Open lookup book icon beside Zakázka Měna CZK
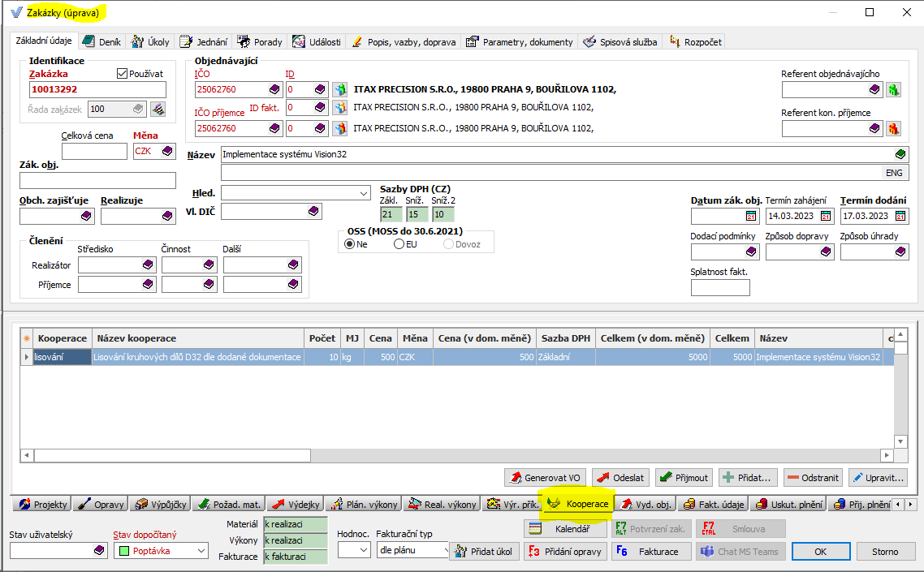The image size is (924, 572). coord(167,151)
